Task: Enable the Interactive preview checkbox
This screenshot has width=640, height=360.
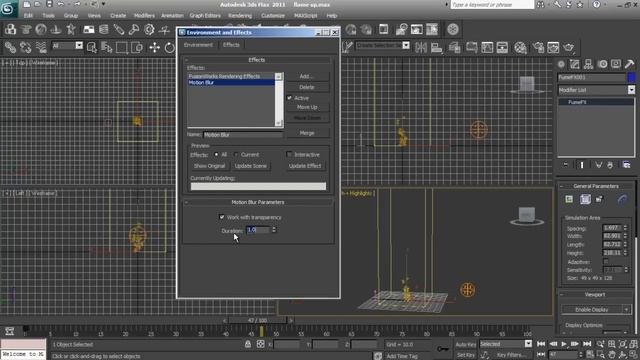Action: click(289, 154)
